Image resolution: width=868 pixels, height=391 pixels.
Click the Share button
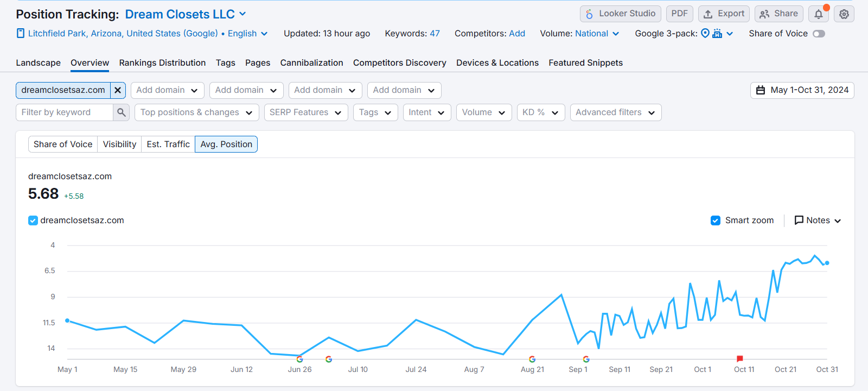(x=778, y=14)
